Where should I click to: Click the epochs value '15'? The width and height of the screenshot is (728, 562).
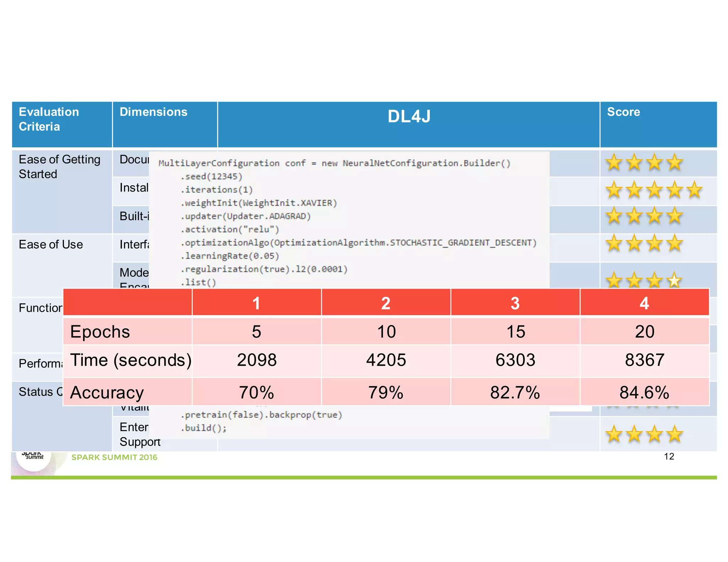tap(515, 331)
